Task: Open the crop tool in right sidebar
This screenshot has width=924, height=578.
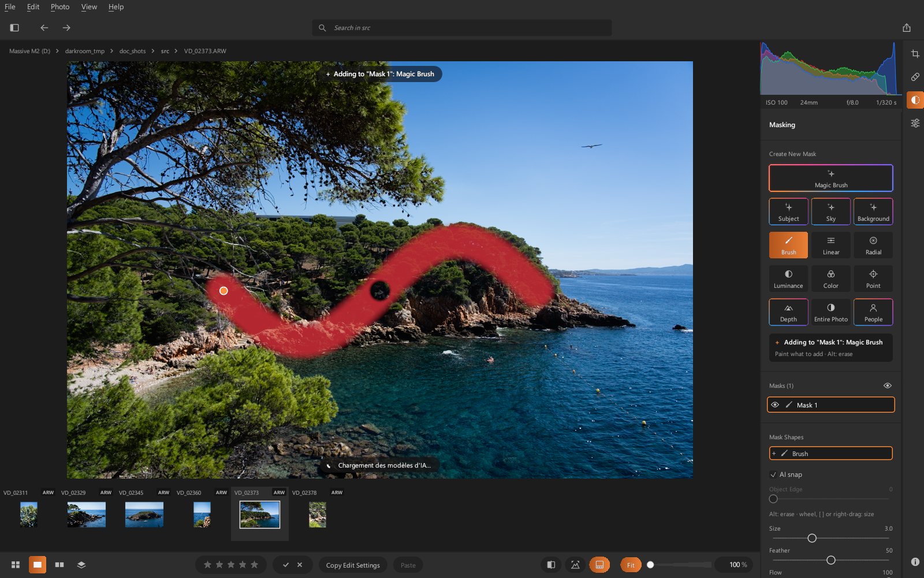Action: (915, 54)
